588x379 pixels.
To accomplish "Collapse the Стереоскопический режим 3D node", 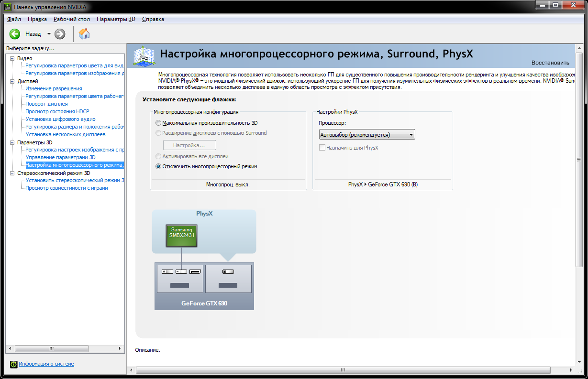I will 12,173.
